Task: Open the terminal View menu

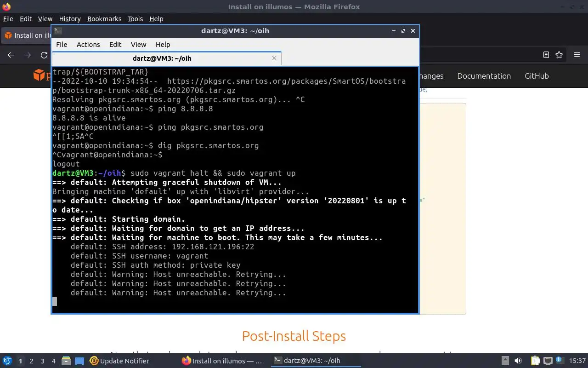Action: pyautogui.click(x=138, y=45)
